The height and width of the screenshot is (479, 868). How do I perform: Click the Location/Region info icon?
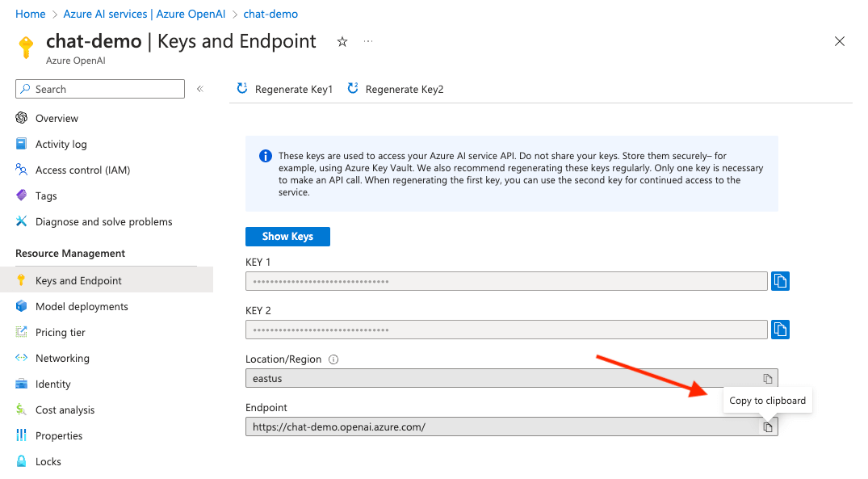tap(333, 359)
